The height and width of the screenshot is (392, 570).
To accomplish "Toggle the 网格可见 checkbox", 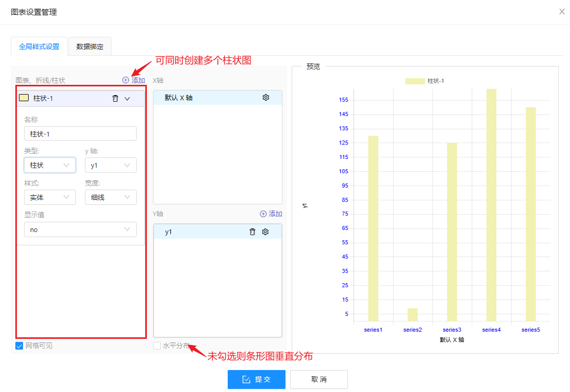I will [19, 345].
